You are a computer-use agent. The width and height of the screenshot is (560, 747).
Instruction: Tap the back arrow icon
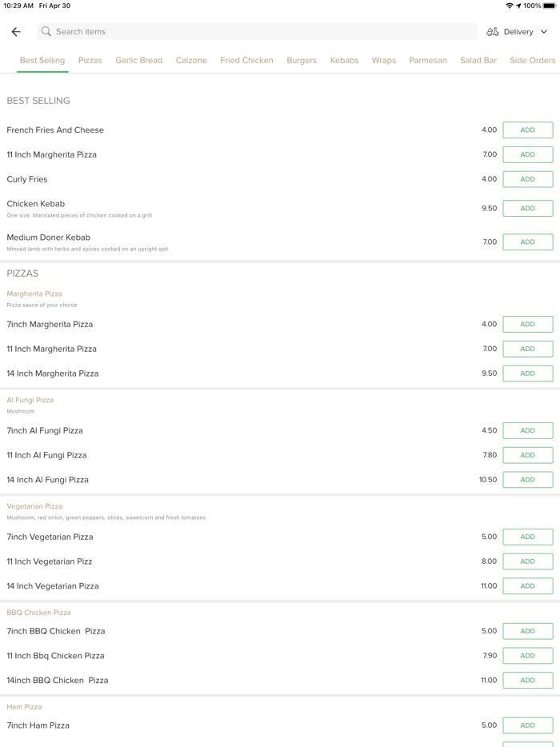click(x=16, y=32)
